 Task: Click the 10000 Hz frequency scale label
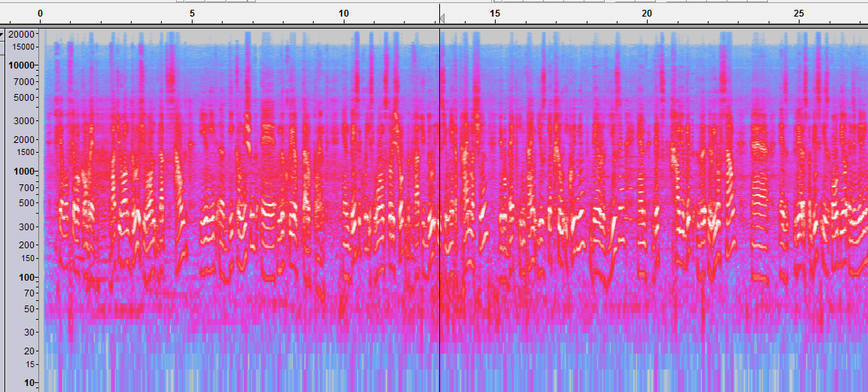coord(22,65)
